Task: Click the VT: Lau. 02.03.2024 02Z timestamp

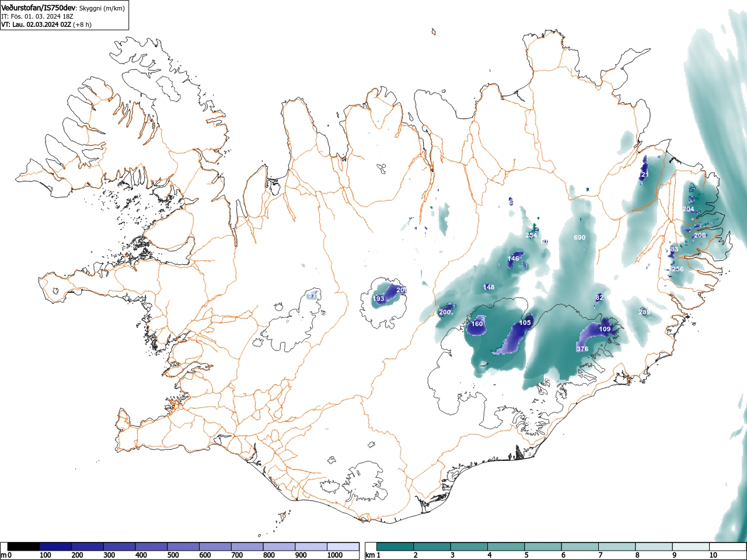Action: 36,24
